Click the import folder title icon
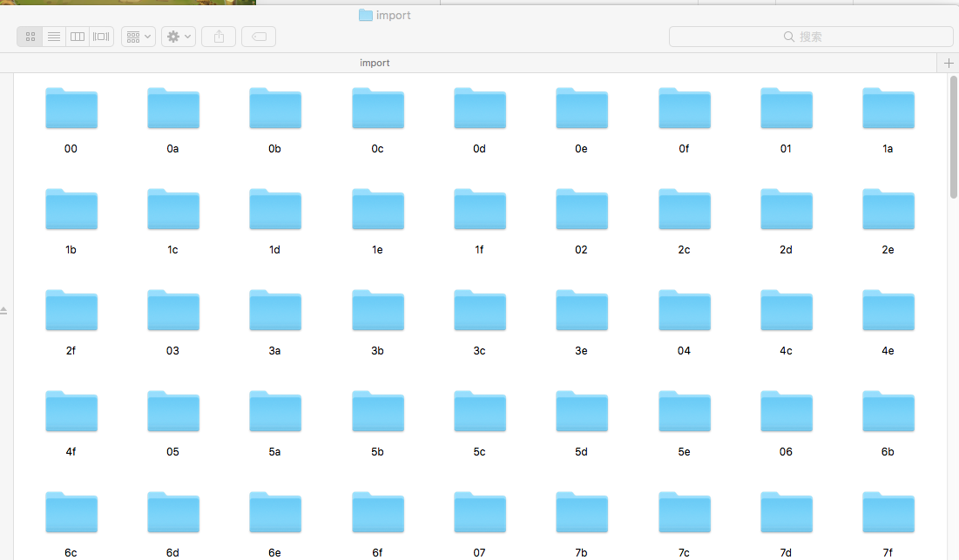959x560 pixels. click(x=366, y=16)
